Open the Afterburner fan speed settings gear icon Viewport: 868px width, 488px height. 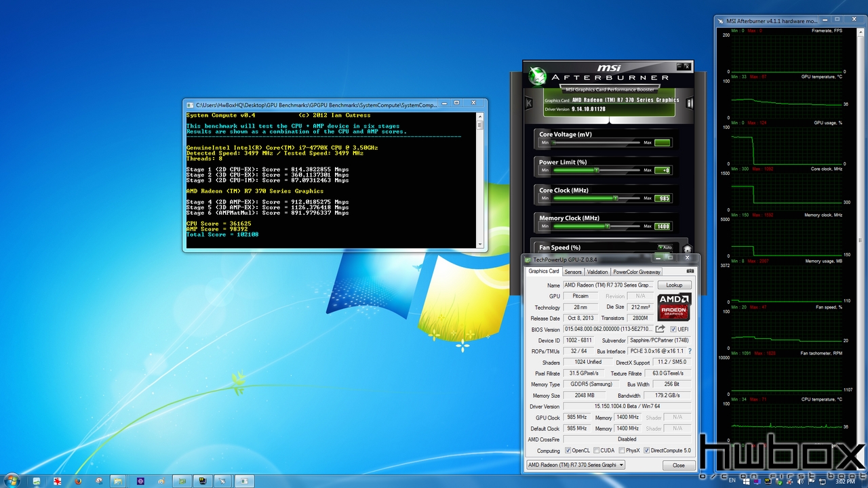pyautogui.click(x=687, y=249)
